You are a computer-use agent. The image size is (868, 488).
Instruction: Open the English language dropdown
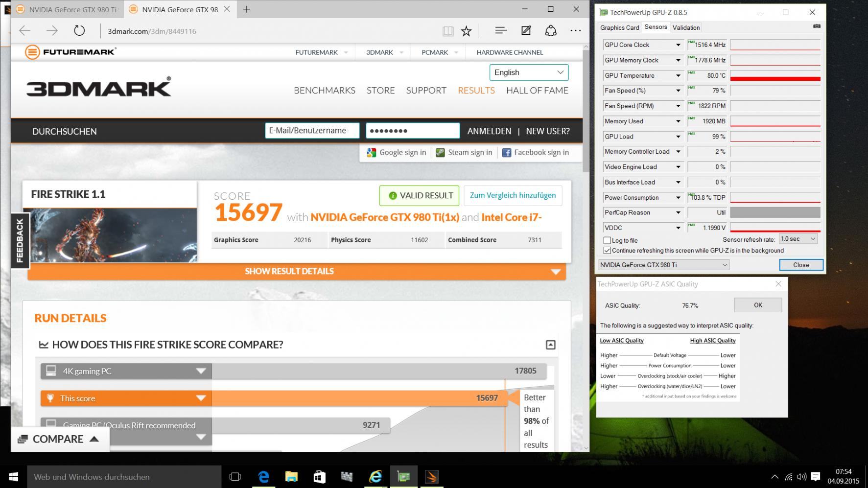click(x=529, y=72)
